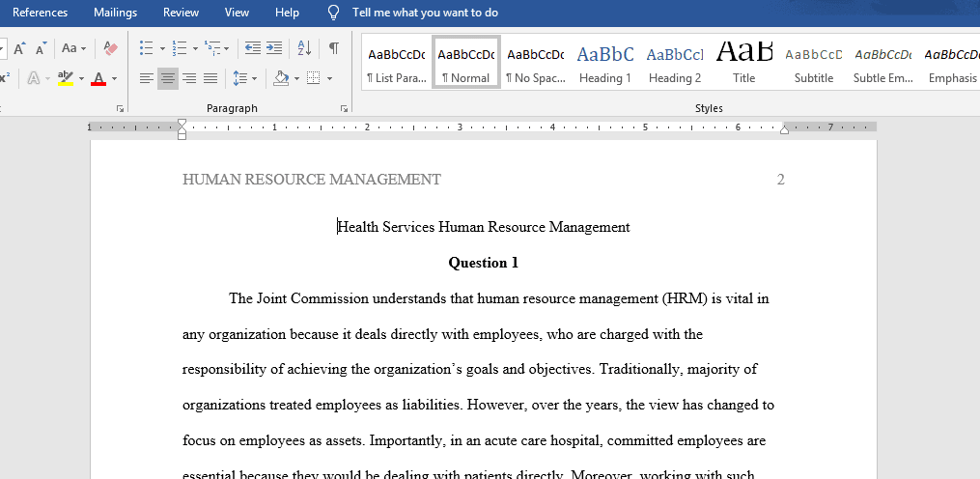Apply Text Effects to selection

click(x=33, y=79)
